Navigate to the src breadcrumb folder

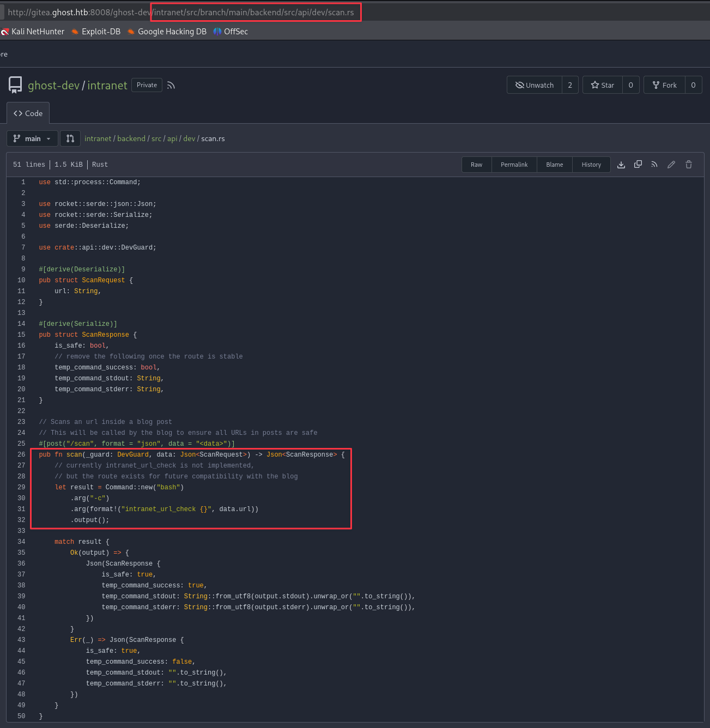point(156,138)
